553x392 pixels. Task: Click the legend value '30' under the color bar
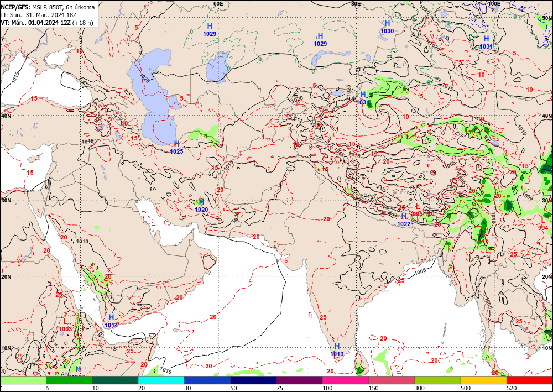click(x=187, y=388)
